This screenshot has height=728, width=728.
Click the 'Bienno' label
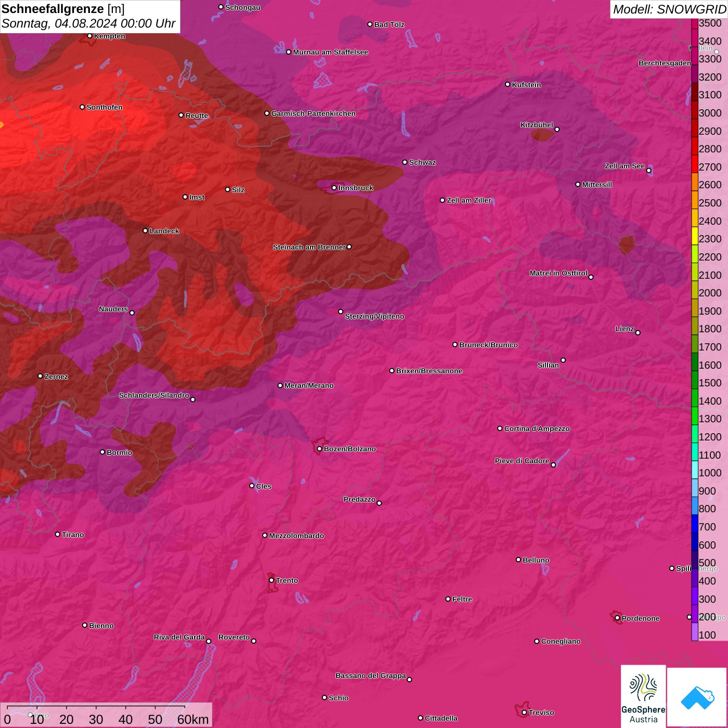pyautogui.click(x=101, y=626)
